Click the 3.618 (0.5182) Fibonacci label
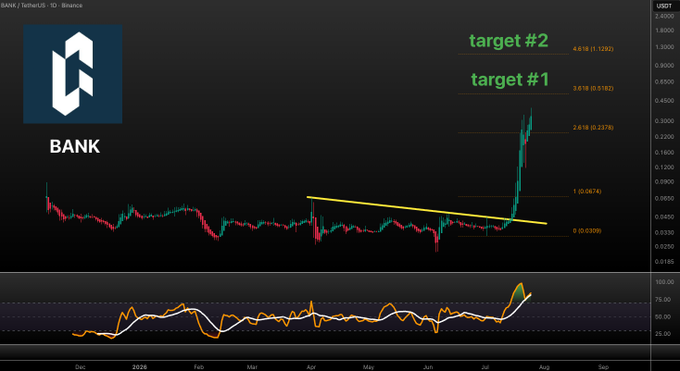Screen dimensions: 680x371 click(593, 89)
